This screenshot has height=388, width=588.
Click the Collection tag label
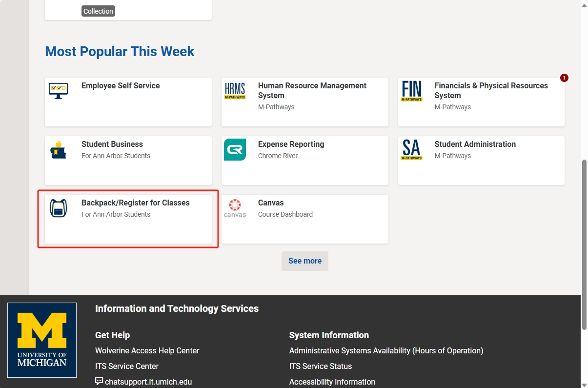(98, 11)
